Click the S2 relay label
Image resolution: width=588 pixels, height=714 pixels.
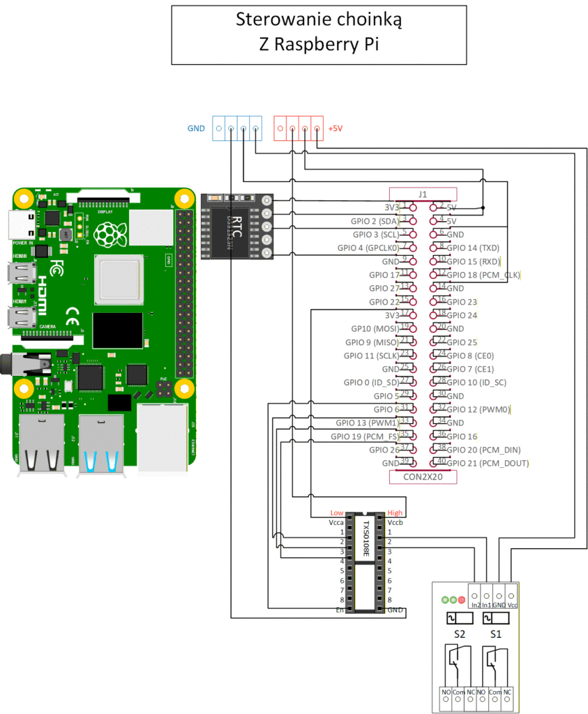point(458,635)
